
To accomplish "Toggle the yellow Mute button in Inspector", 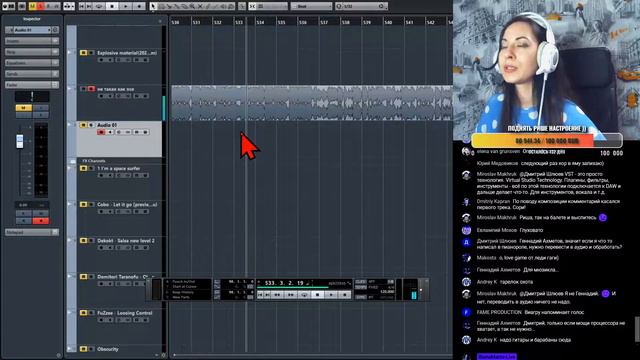I will 23,108.
